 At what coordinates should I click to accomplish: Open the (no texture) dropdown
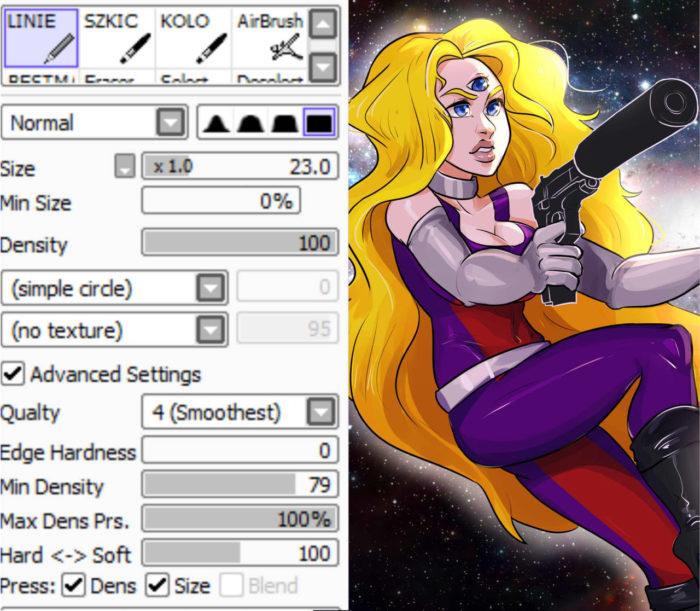point(115,330)
